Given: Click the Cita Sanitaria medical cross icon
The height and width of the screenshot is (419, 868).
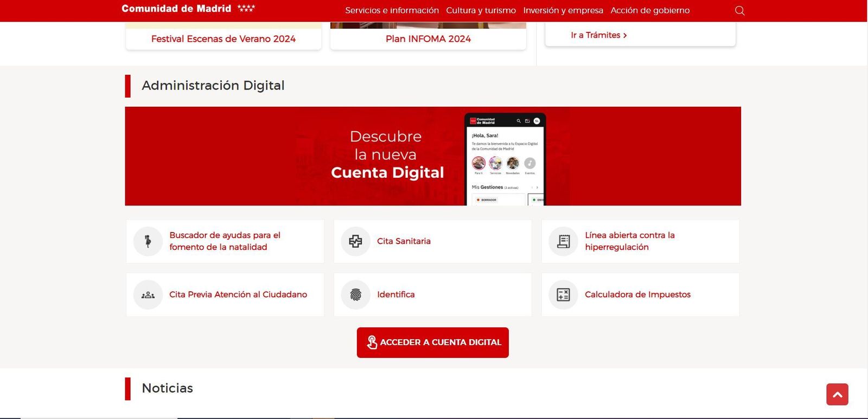Looking at the screenshot, I should coord(355,241).
